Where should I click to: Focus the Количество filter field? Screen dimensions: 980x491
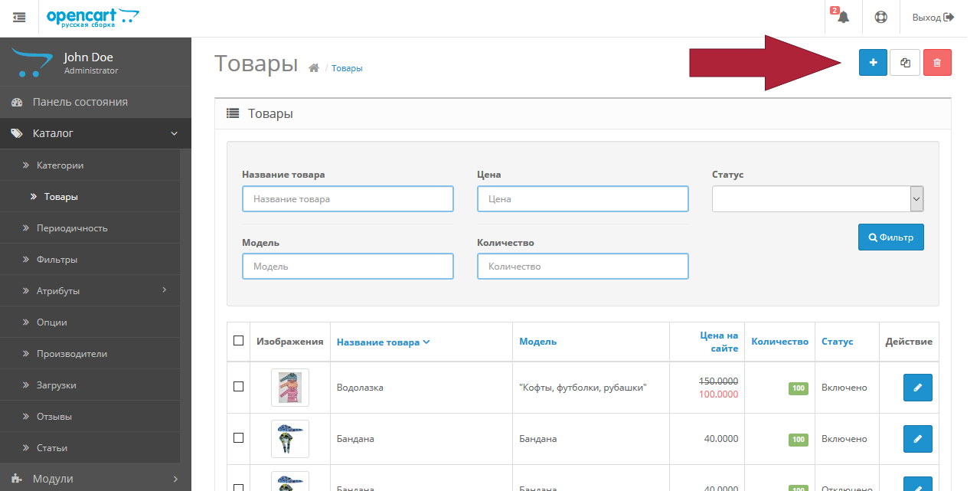pos(583,267)
